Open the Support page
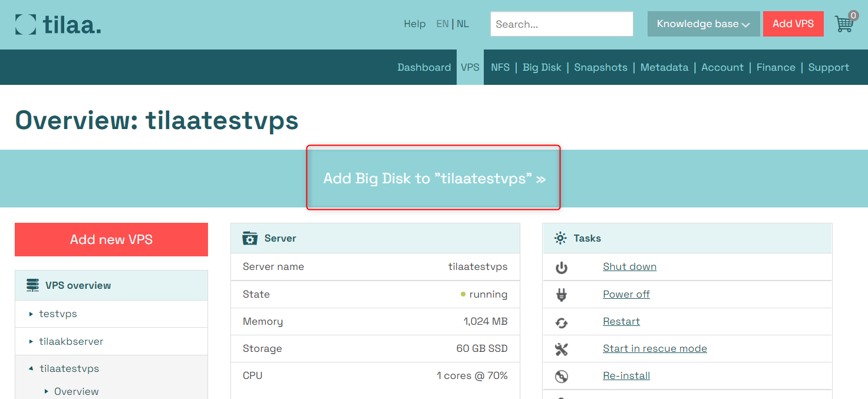This screenshot has width=868, height=399. [x=829, y=67]
